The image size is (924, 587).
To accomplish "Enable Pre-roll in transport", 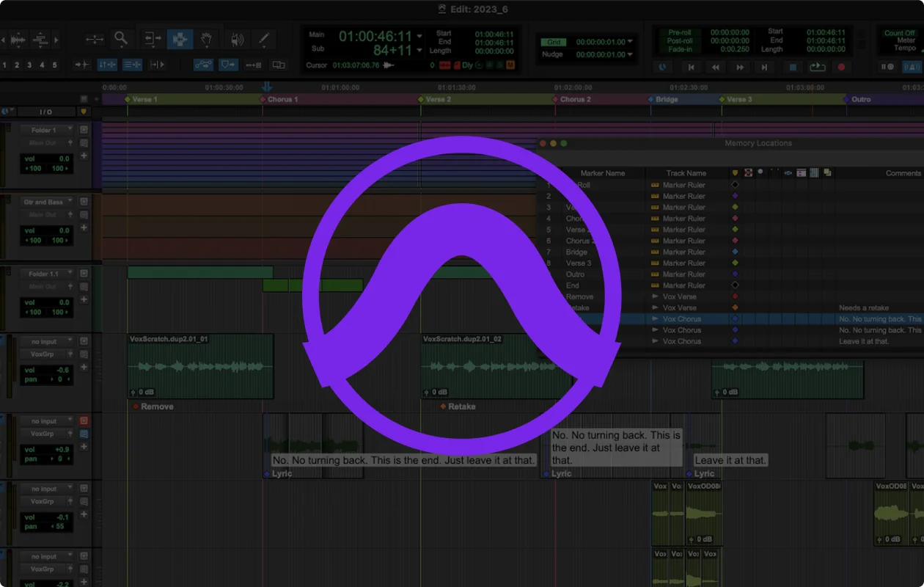I will 681,32.
